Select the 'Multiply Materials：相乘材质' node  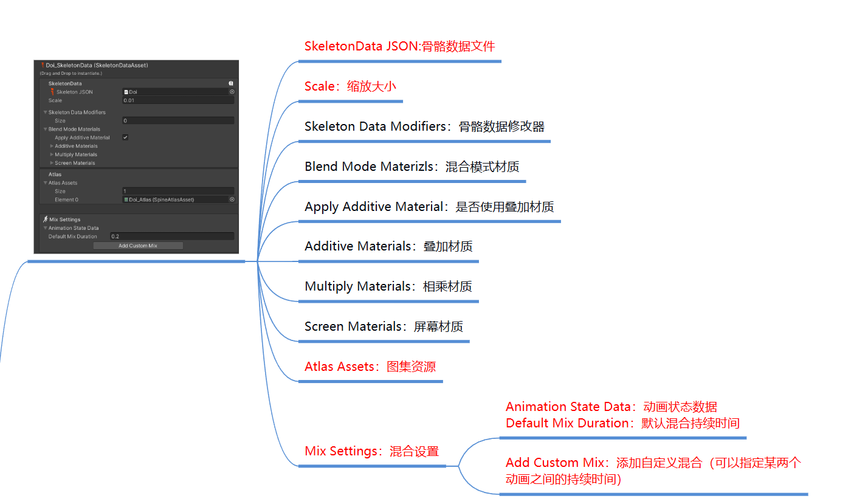388,286
